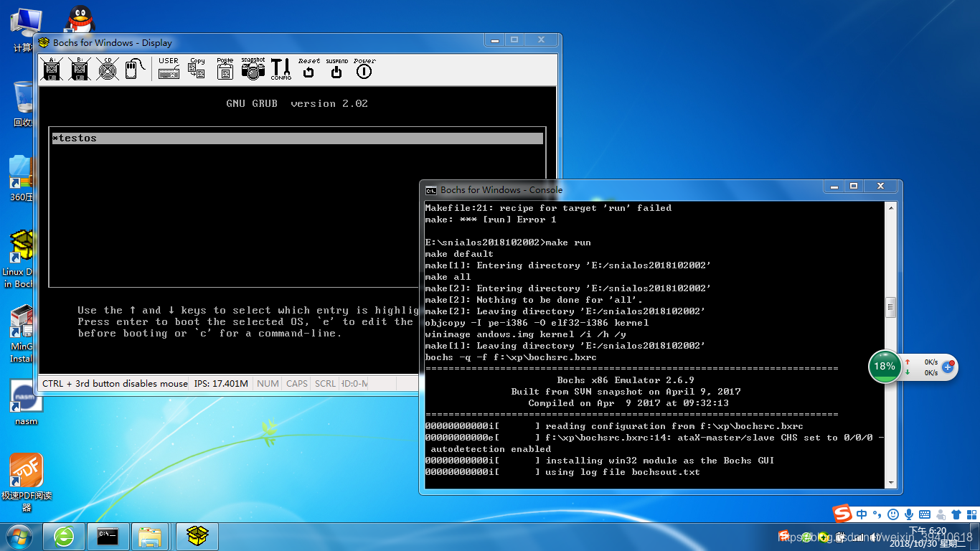Image resolution: width=980 pixels, height=551 pixels.
Task: Take a snapshot with the camera icon
Action: [253, 69]
